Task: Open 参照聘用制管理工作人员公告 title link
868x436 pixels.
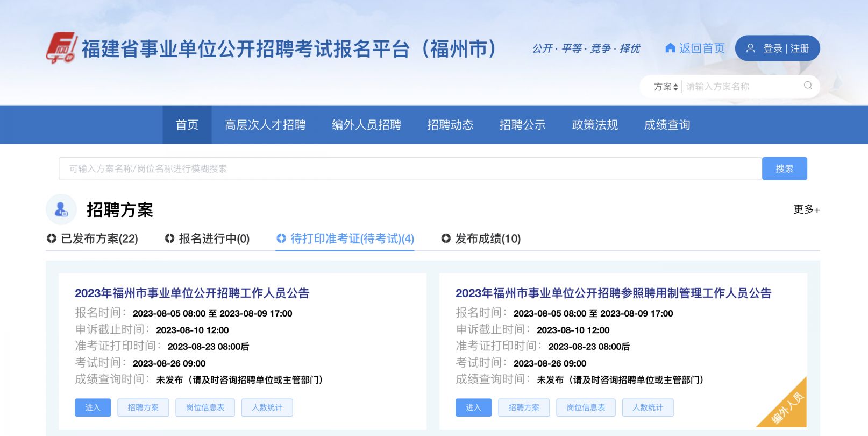Action: pyautogui.click(x=613, y=293)
